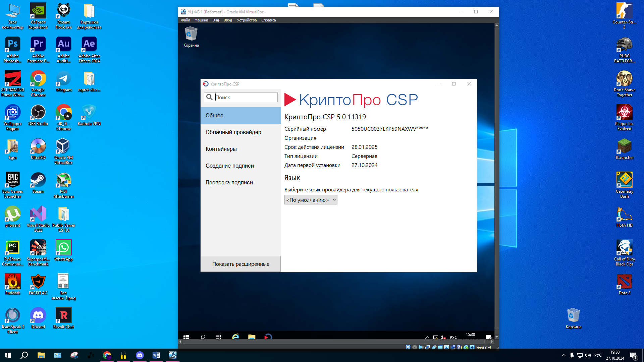Click the VirtualBox vertical scrollbar down arrow

(x=497, y=337)
